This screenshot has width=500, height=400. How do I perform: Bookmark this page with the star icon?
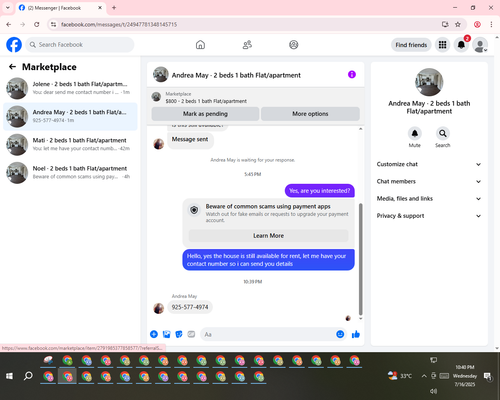(458, 24)
